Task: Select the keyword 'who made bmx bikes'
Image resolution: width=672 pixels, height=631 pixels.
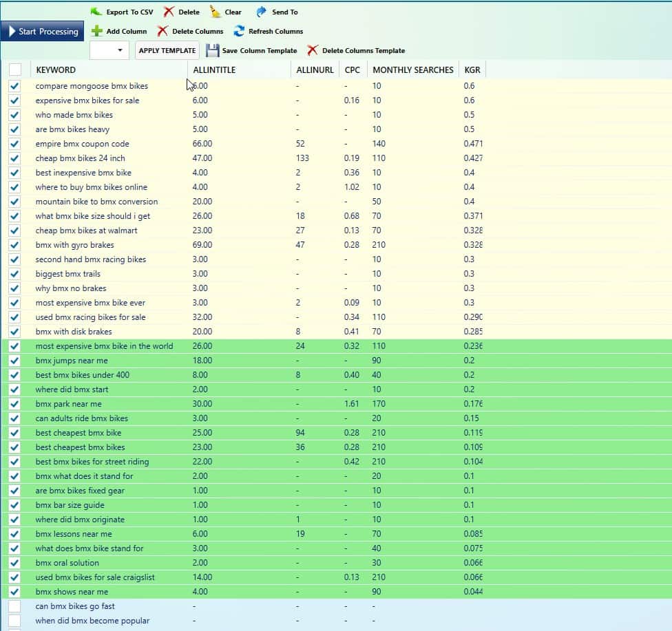Action: click(x=74, y=115)
